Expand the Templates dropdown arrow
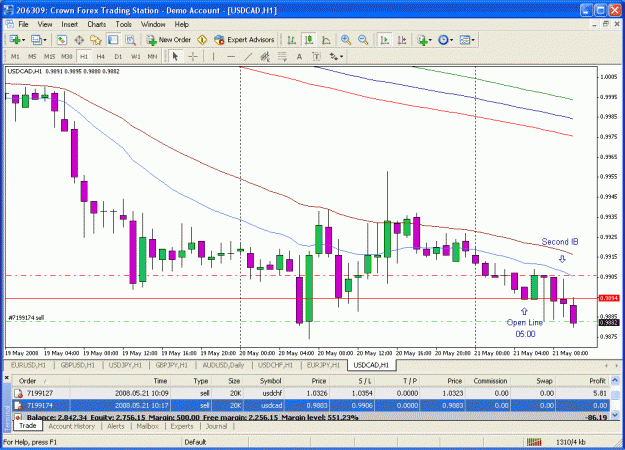Screen dimensions: 625x450 click(x=473, y=40)
